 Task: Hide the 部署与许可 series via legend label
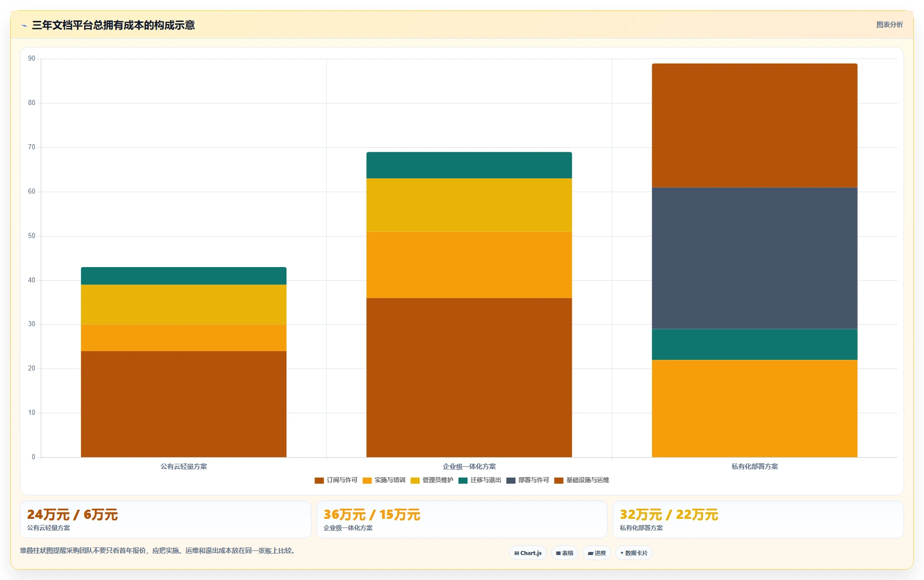534,480
